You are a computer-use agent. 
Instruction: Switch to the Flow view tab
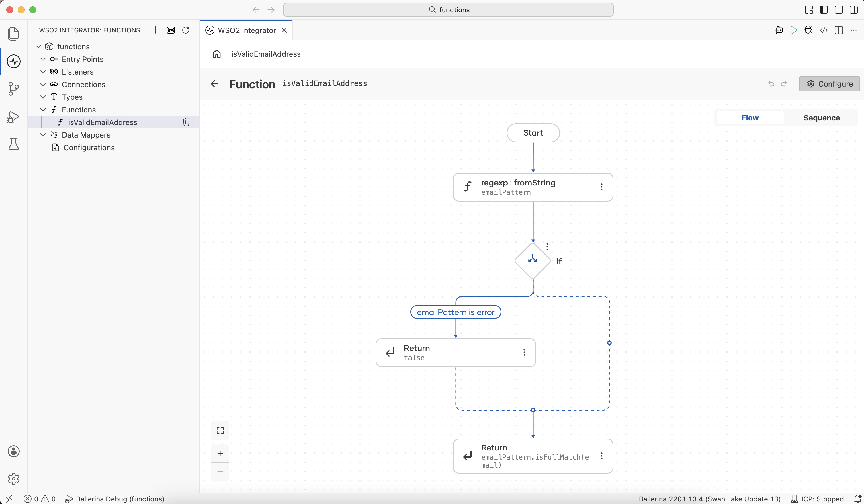(x=750, y=118)
